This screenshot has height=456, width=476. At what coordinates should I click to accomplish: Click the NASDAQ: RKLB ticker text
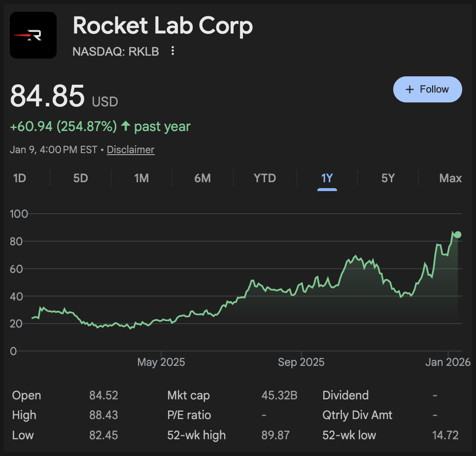116,51
